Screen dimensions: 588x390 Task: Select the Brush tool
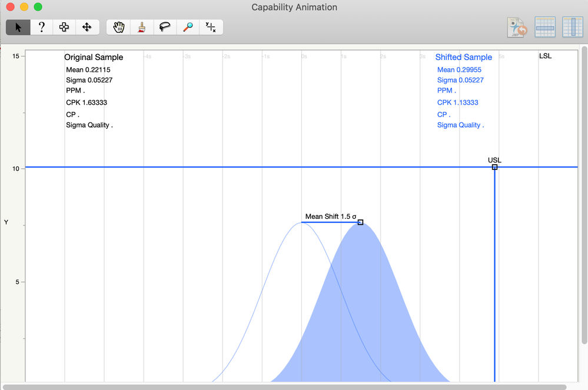click(142, 27)
